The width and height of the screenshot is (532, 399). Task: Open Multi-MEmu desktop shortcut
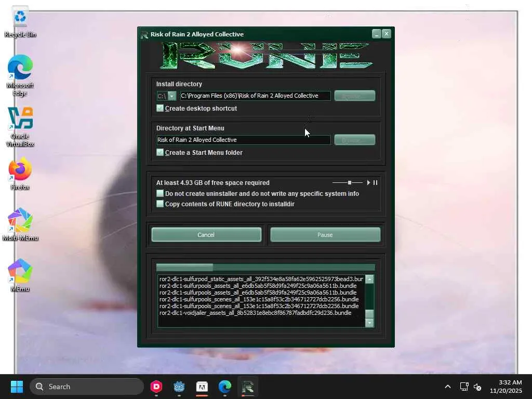[x=20, y=224]
